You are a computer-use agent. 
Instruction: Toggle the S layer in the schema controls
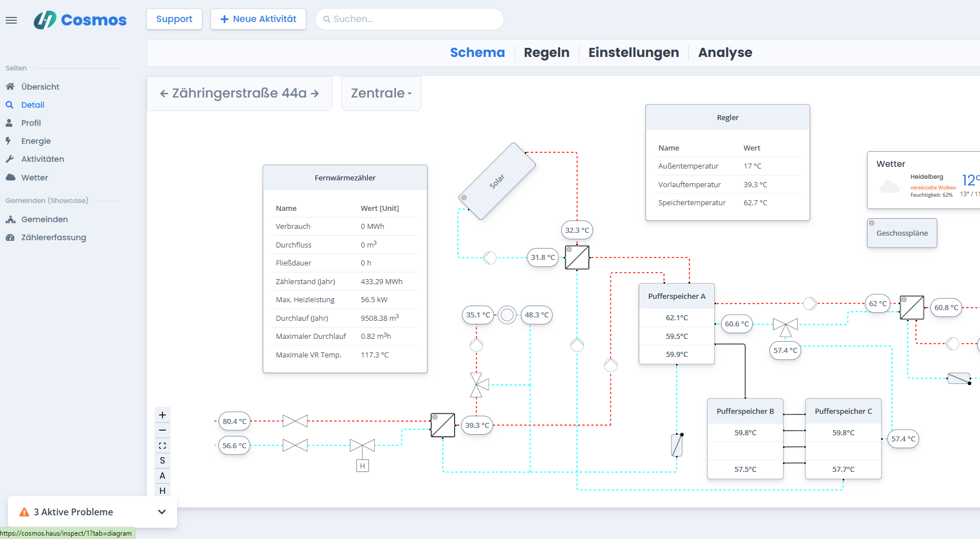162,461
